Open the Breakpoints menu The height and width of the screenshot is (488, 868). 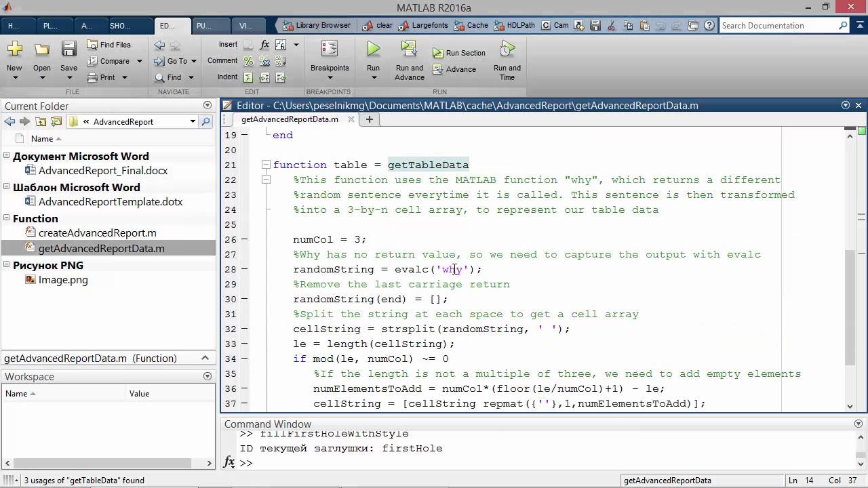tap(330, 60)
